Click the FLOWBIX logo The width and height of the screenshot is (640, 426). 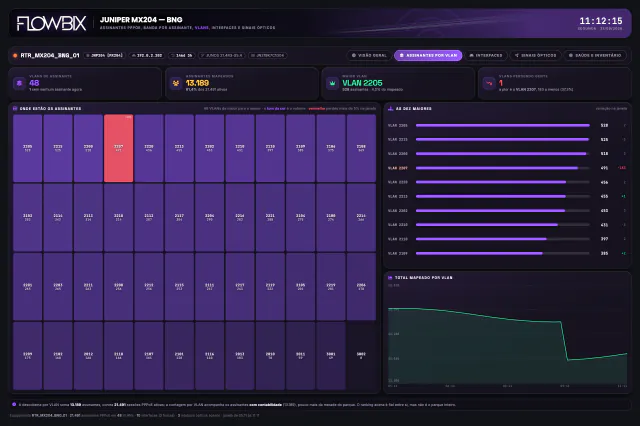point(51,23)
